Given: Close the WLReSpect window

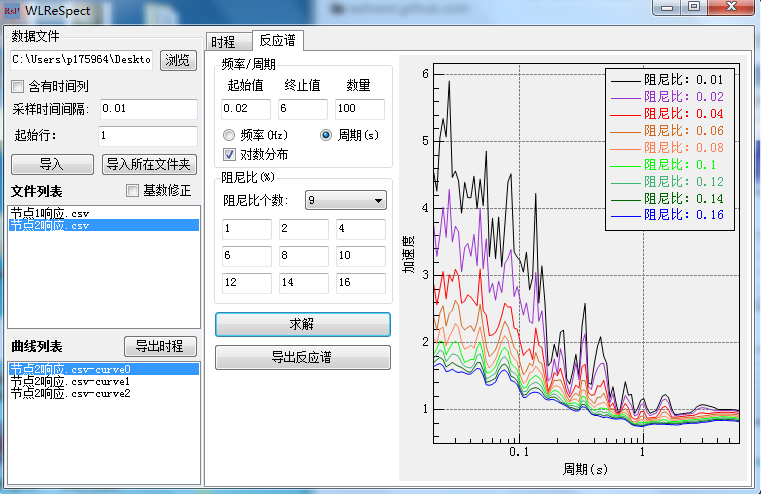Looking at the screenshot, I should tap(731, 7).
